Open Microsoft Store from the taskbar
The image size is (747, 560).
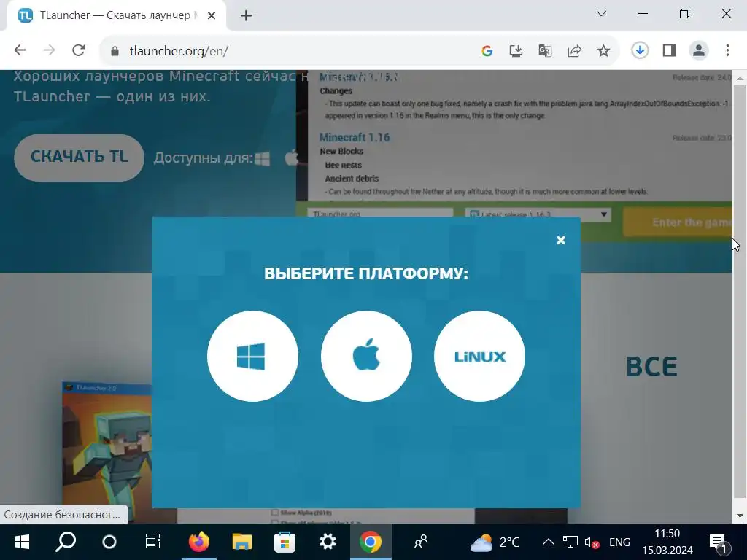click(285, 542)
